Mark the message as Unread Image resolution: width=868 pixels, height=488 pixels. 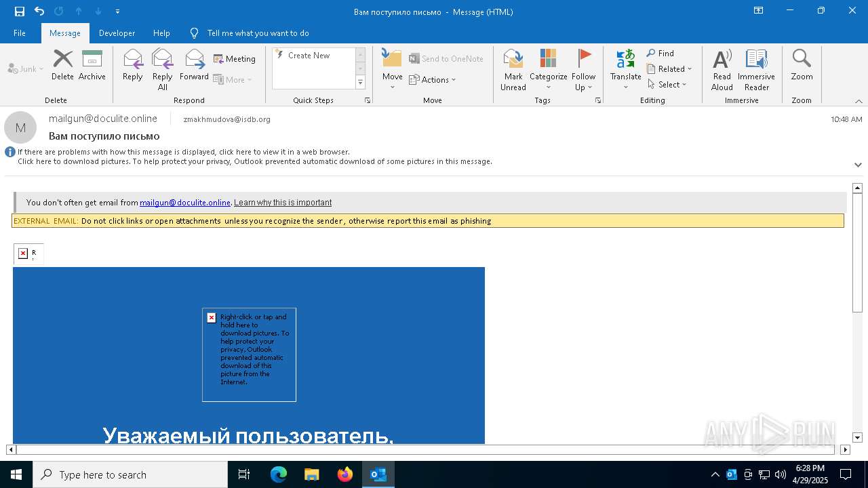513,69
